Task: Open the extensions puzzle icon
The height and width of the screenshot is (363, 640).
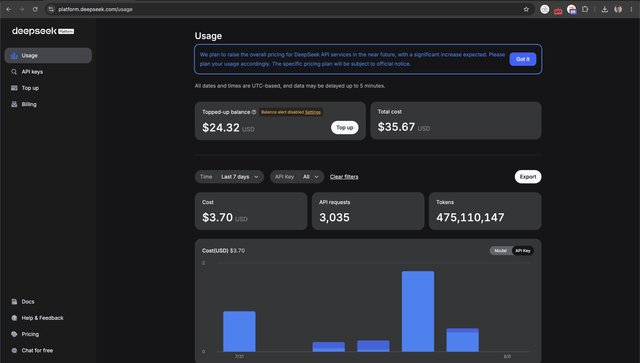Action: point(585,9)
